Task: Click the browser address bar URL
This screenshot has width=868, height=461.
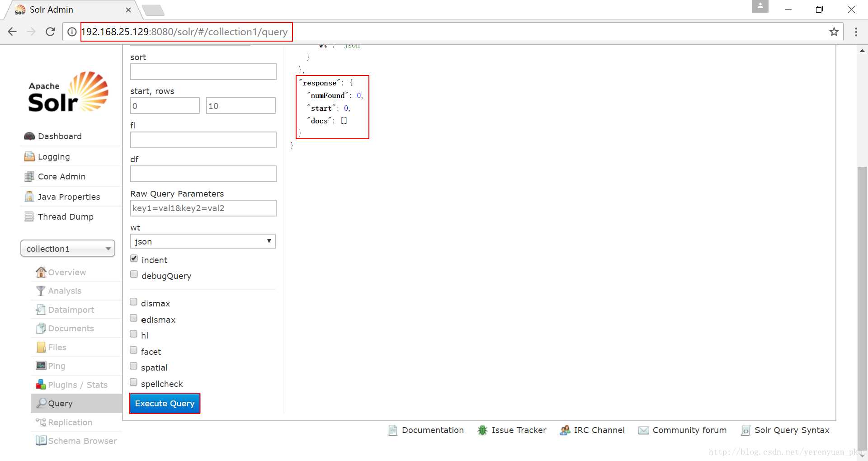Action: 184,32
